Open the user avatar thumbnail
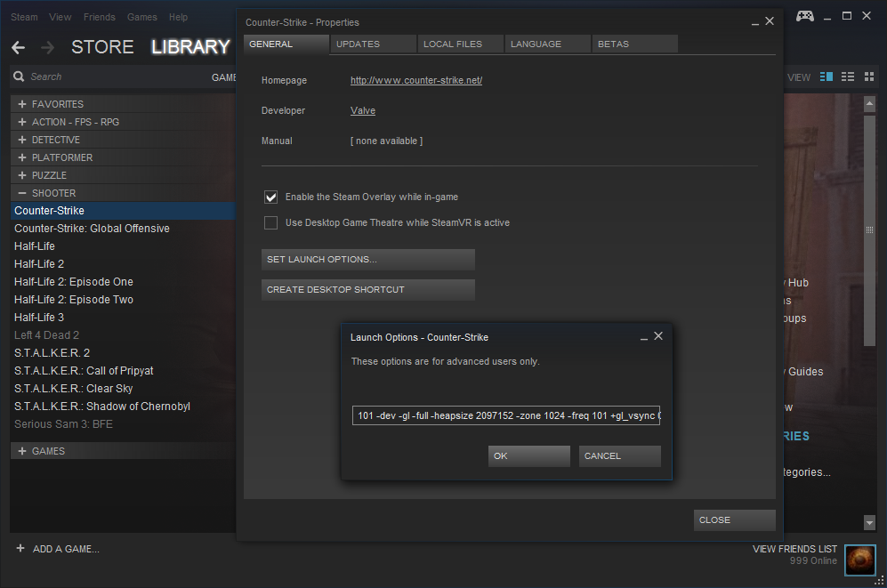This screenshot has width=887, height=588. pos(859,560)
